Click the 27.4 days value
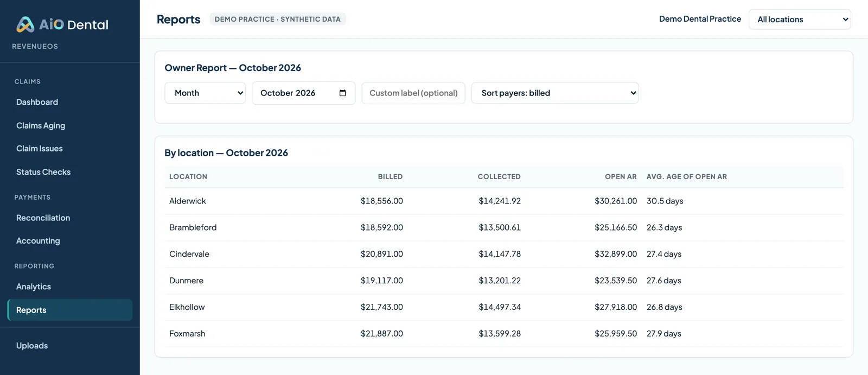868x375 pixels. coord(664,254)
